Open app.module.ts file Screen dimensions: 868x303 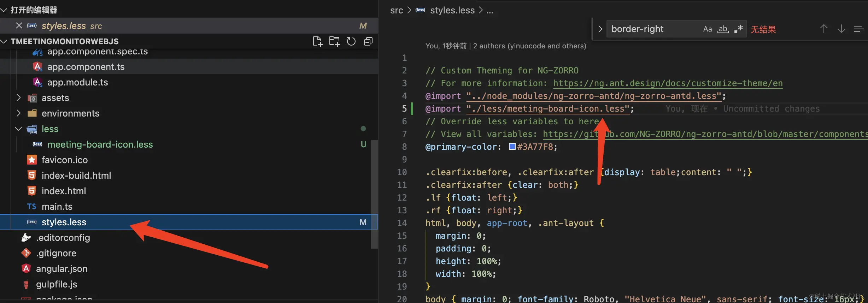coord(78,82)
